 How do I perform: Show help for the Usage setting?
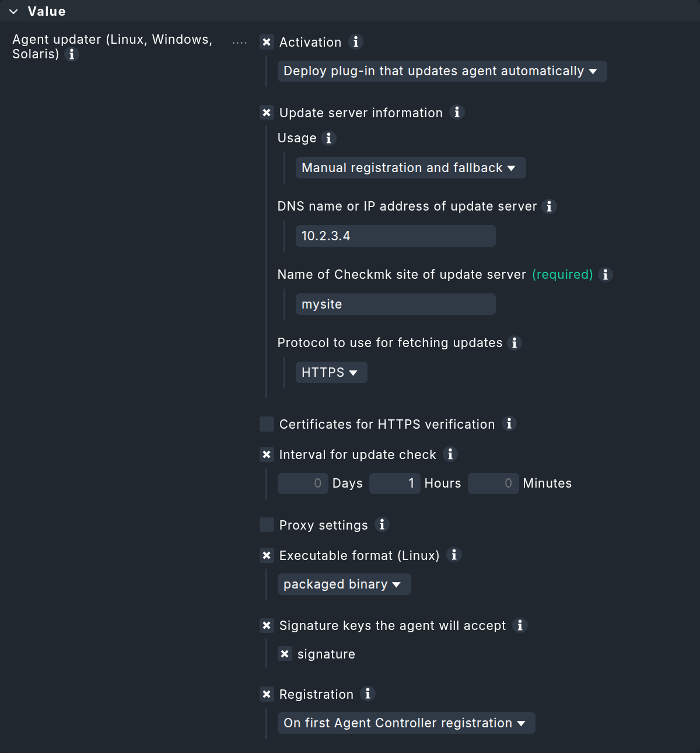pos(328,138)
